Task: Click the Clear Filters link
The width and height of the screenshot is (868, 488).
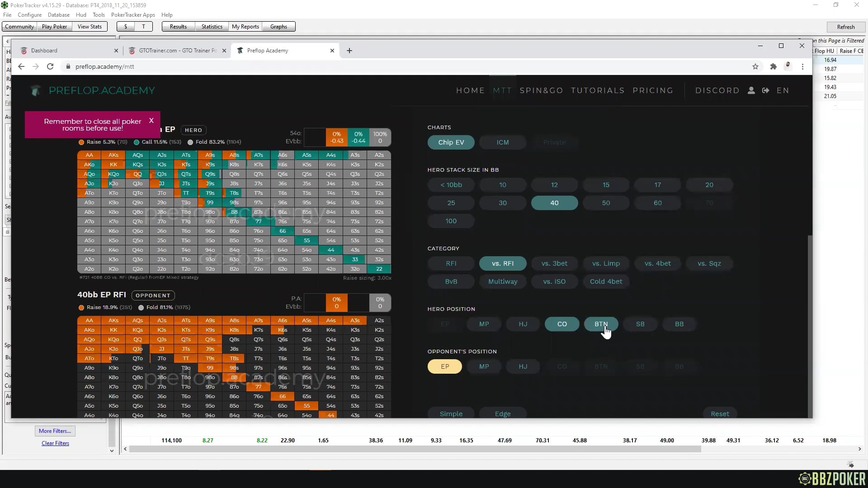Action: click(55, 443)
